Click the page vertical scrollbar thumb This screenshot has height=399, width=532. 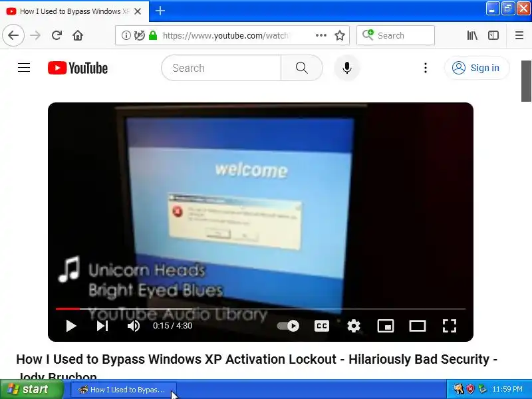[x=526, y=81]
